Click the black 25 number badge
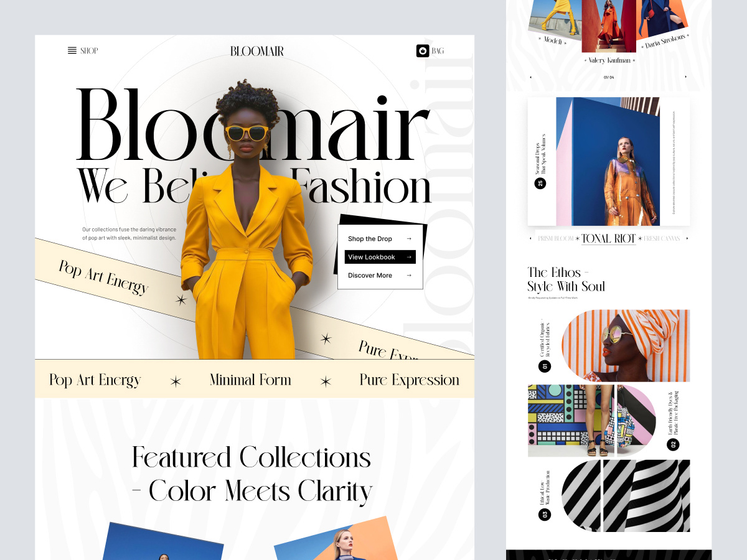The height and width of the screenshot is (560, 747). coord(540,183)
